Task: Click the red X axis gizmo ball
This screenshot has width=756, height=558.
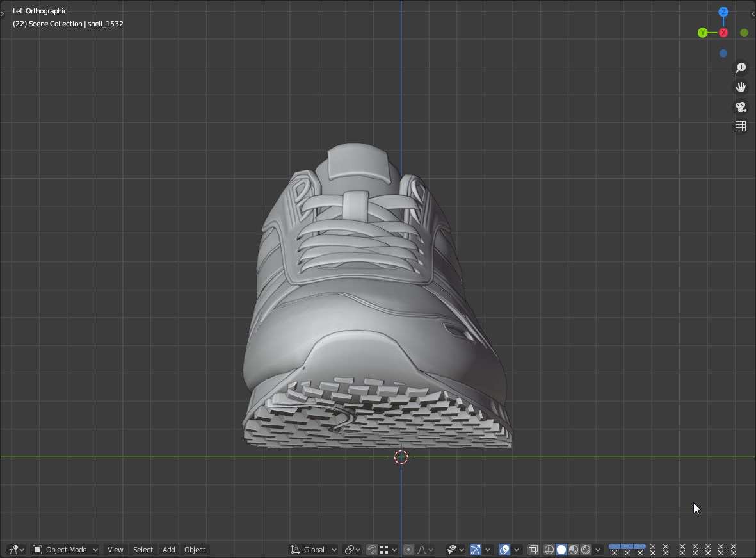Action: point(723,33)
